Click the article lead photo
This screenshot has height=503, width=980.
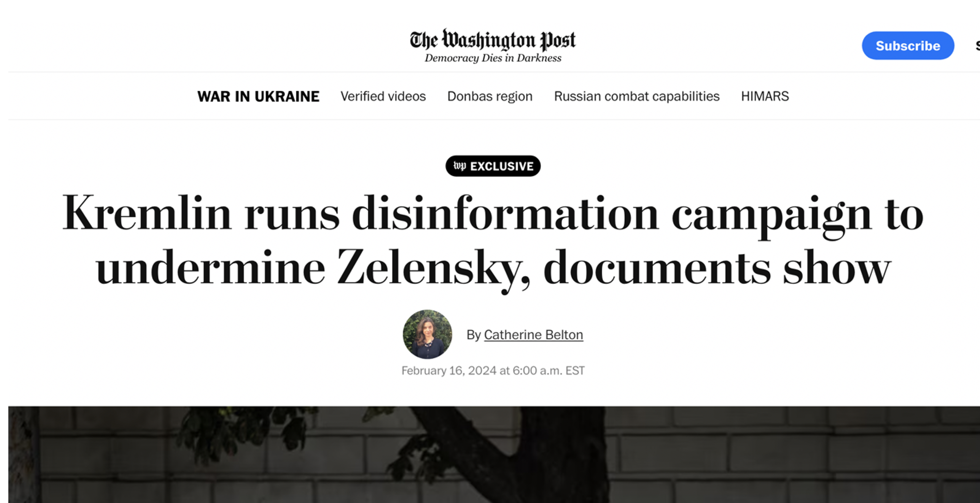click(494, 454)
